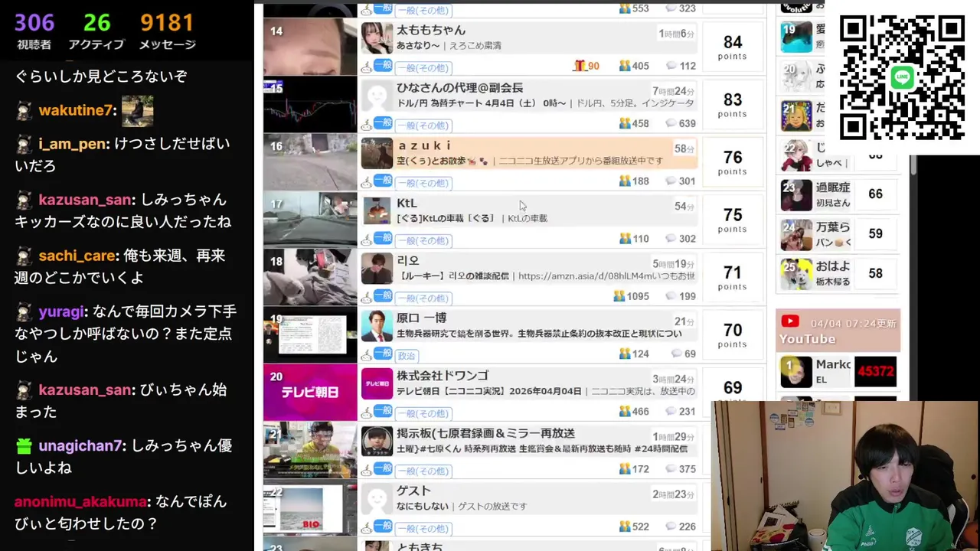Click azuki's dog avatar icon
Screen dimensions: 980x551
click(x=377, y=153)
